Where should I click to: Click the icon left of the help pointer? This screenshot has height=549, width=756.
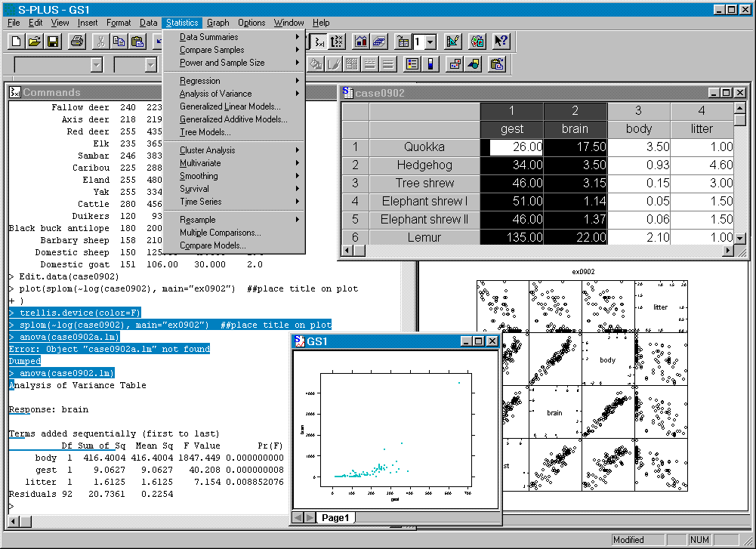477,42
